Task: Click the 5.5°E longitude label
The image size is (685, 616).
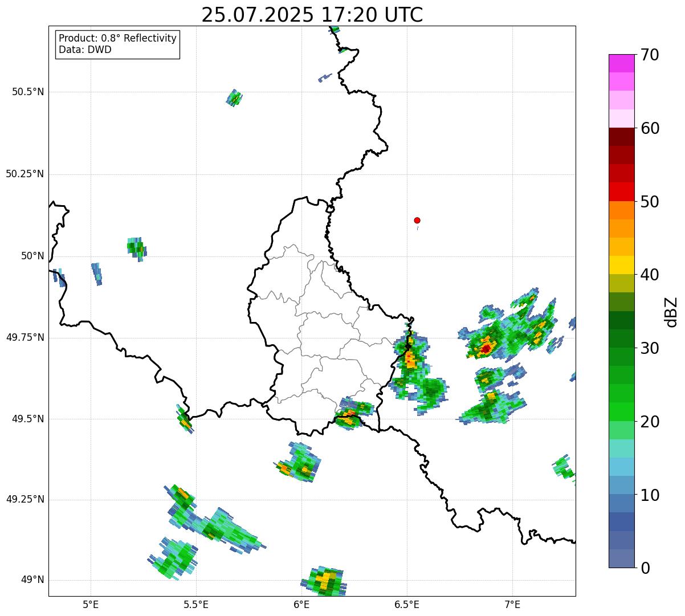Action: (x=196, y=604)
